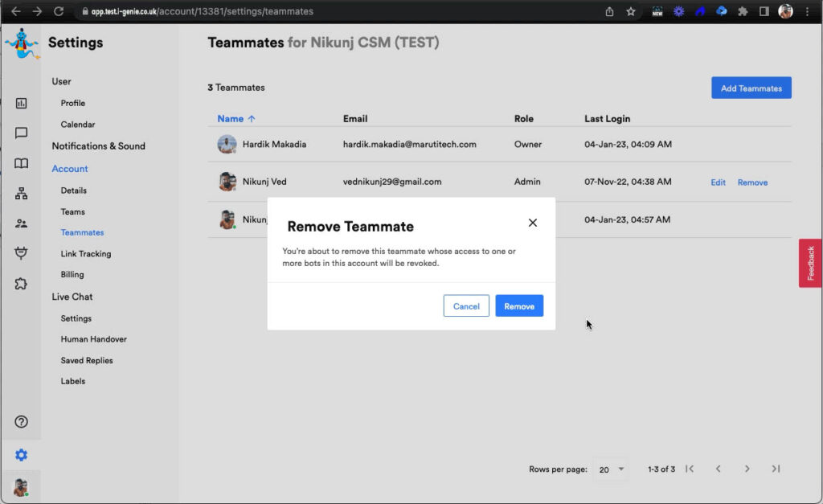Click the analytics chart icon in sidebar
This screenshot has width=823, height=504.
click(22, 103)
